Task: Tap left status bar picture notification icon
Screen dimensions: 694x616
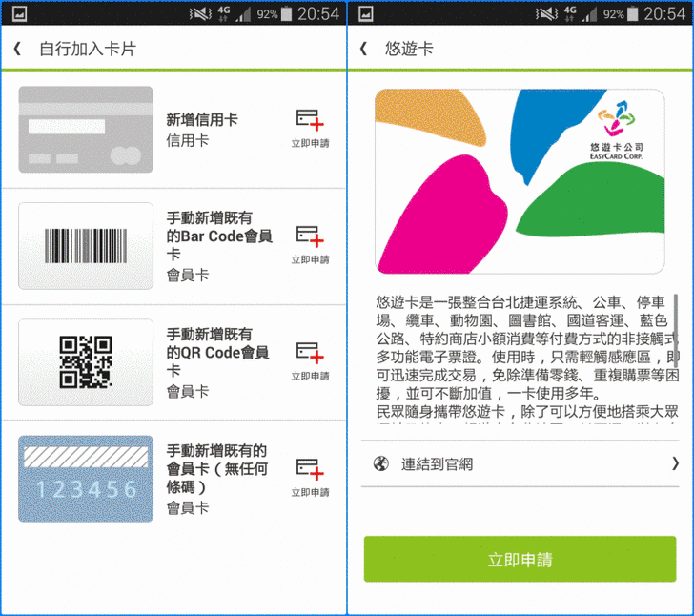Action: 19,13
